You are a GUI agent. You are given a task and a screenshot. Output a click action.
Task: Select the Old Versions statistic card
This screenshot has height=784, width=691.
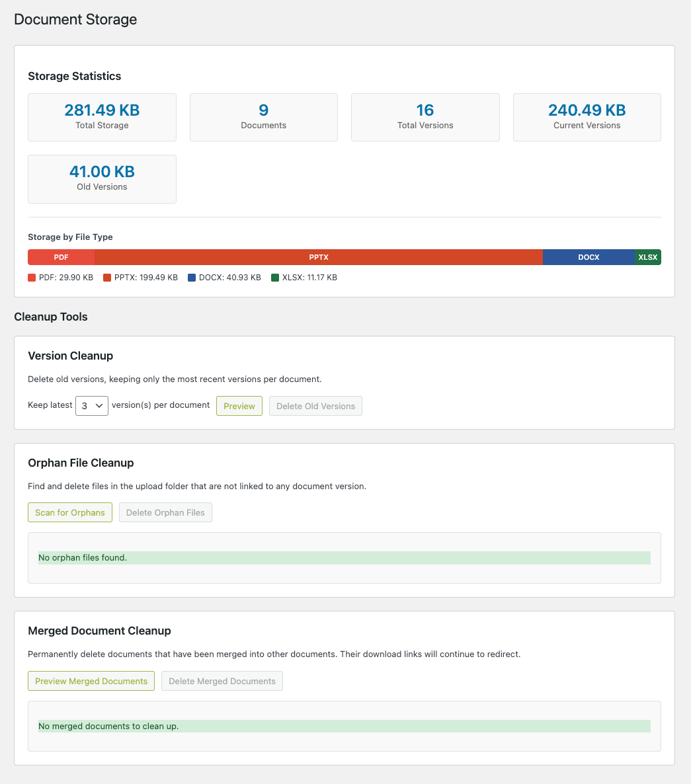[x=102, y=179]
